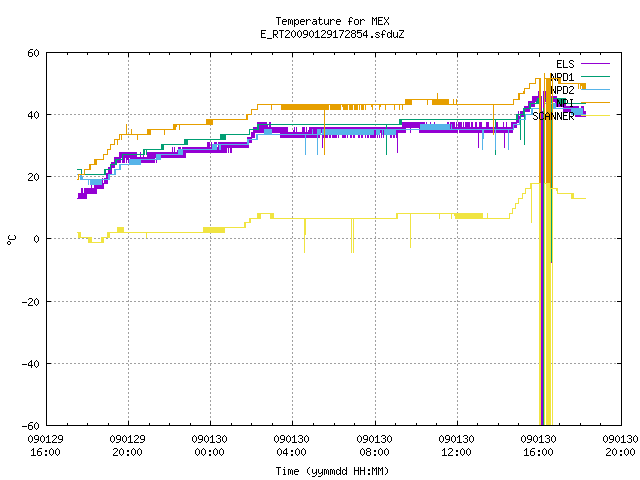640x480 pixels.
Task: Click the x-axis label 090129 16:00
Action: (x=45, y=446)
